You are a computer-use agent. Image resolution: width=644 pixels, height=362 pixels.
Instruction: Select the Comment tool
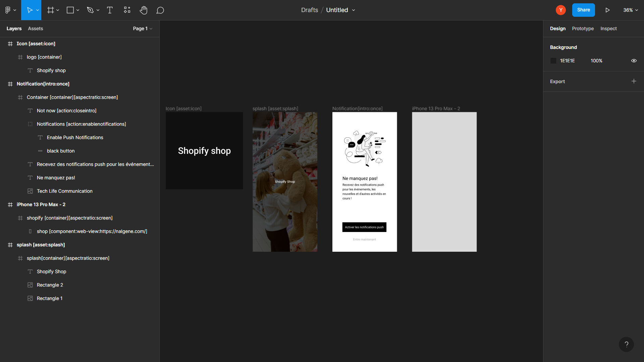(160, 10)
